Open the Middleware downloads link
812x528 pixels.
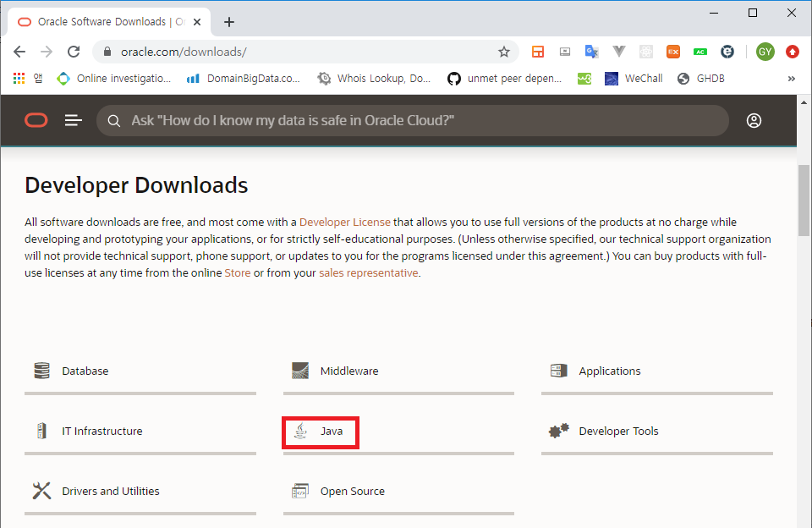(349, 371)
